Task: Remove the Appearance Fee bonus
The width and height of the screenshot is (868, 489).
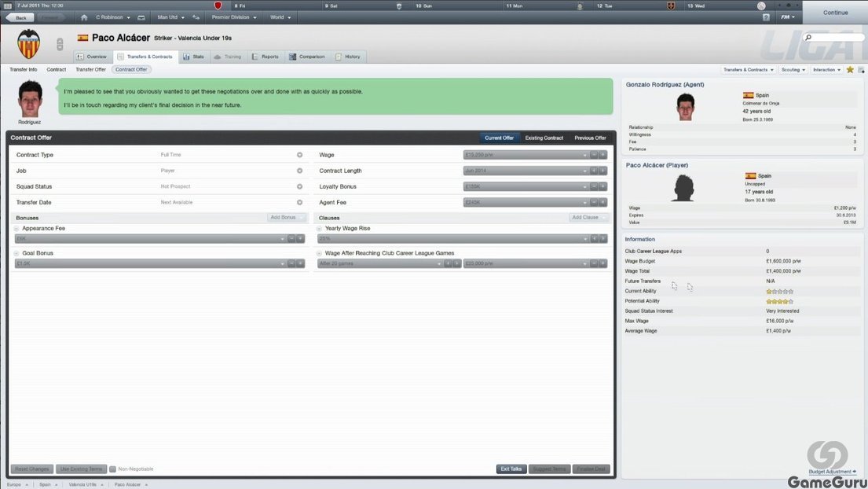Action: pos(16,228)
